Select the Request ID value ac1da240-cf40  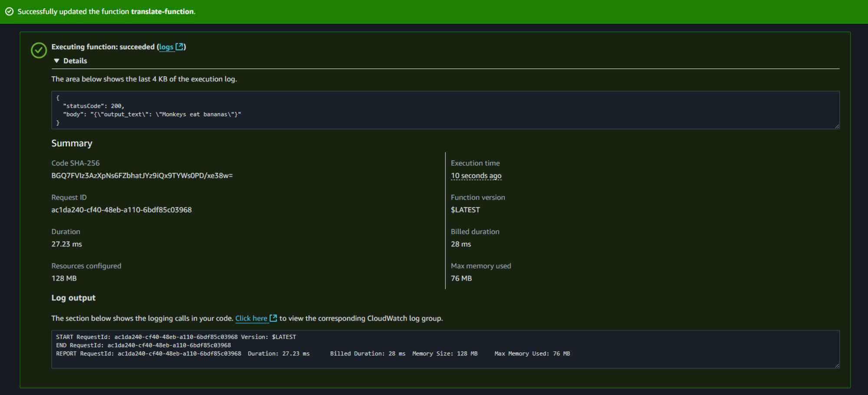click(122, 210)
